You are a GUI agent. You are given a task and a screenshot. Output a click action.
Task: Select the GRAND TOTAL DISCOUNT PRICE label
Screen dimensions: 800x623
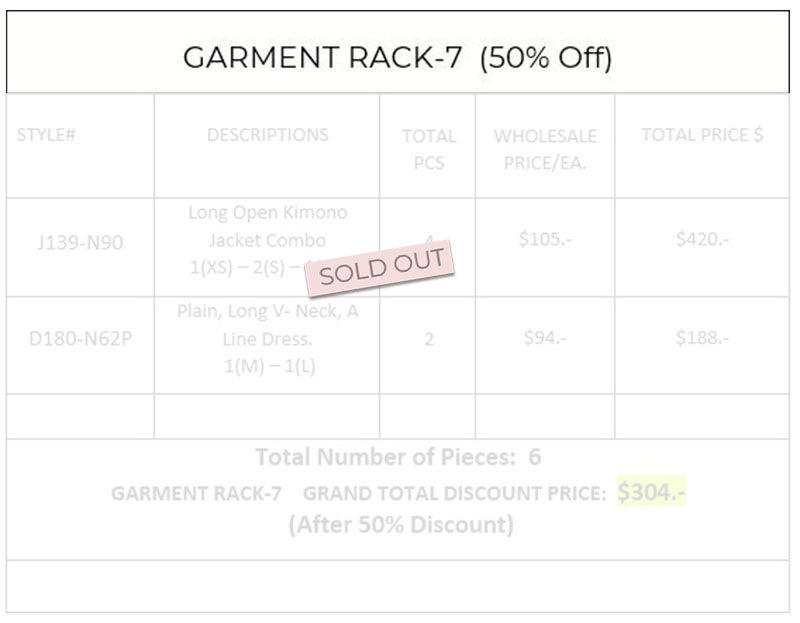tap(454, 494)
